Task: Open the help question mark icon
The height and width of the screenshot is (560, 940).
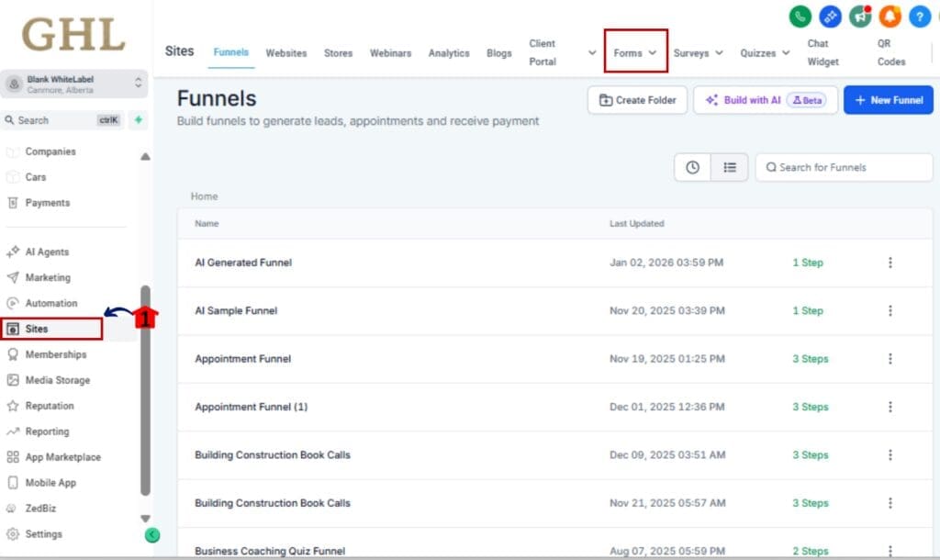Action: click(920, 17)
